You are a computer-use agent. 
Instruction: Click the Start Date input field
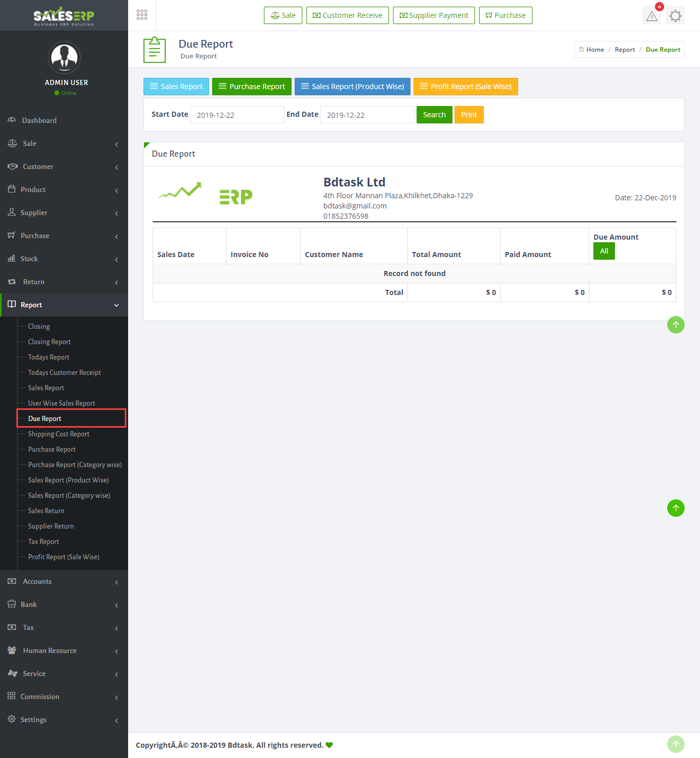[237, 115]
